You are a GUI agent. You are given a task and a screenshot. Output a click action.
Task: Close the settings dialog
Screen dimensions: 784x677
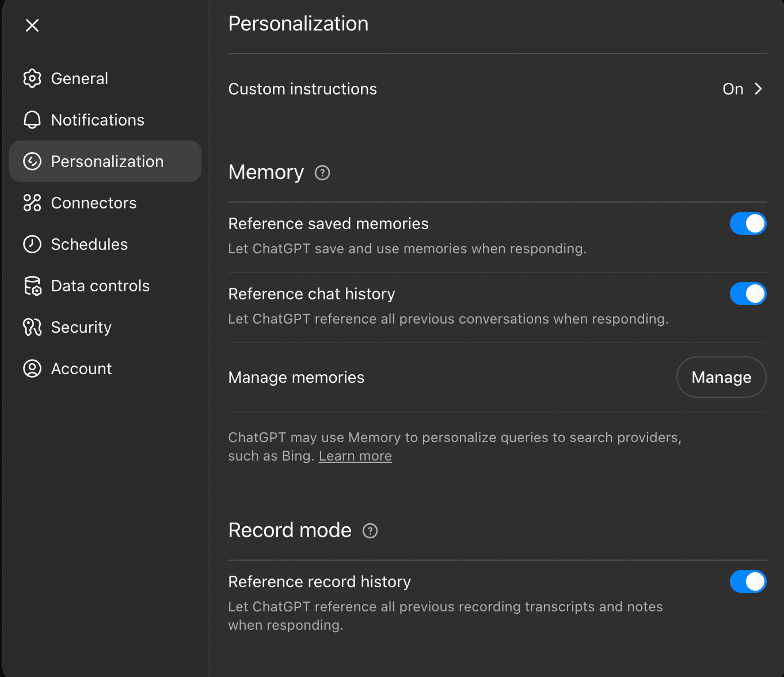[32, 25]
